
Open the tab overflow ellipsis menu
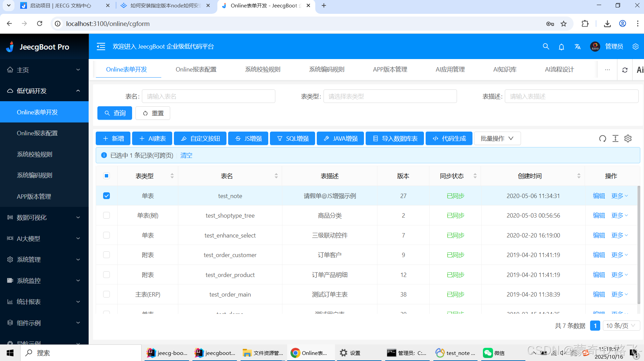click(x=607, y=70)
